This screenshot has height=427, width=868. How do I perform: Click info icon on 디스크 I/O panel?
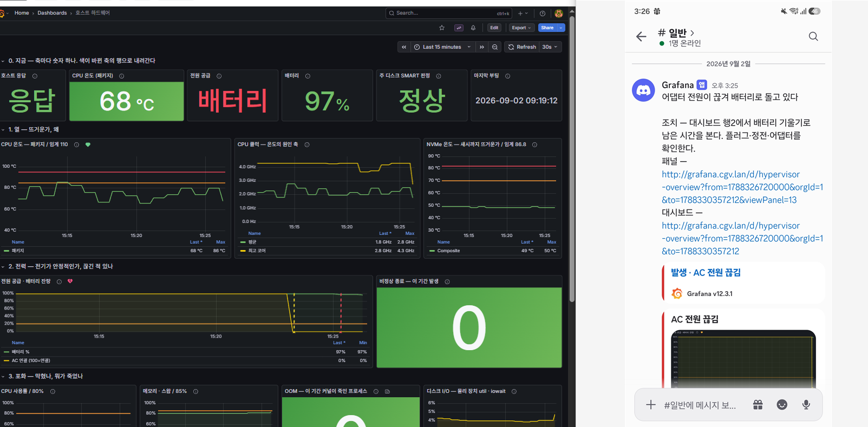point(514,391)
